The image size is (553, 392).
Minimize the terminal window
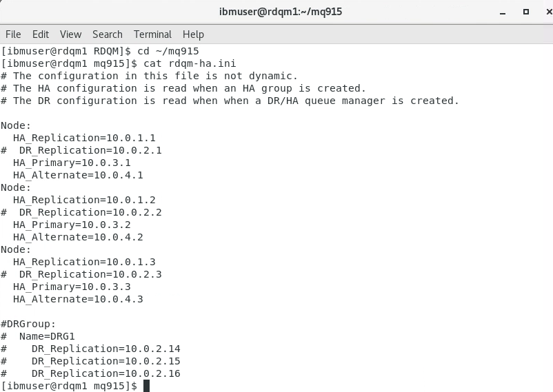[503, 12]
